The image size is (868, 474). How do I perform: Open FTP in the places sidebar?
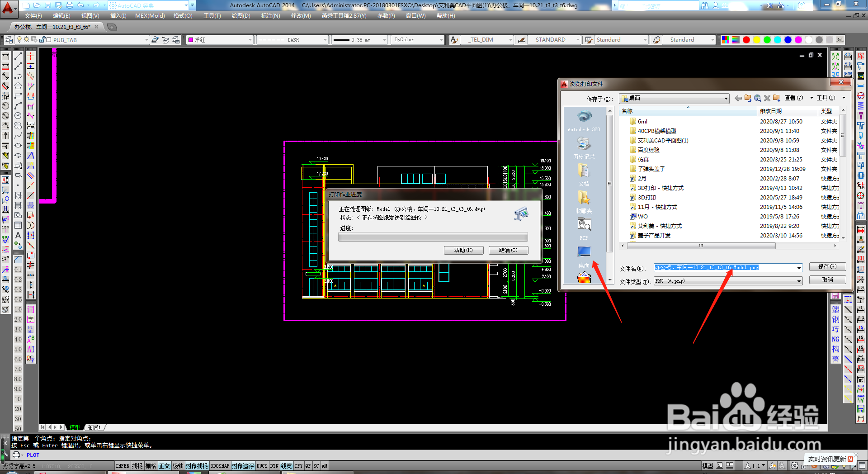(x=584, y=229)
